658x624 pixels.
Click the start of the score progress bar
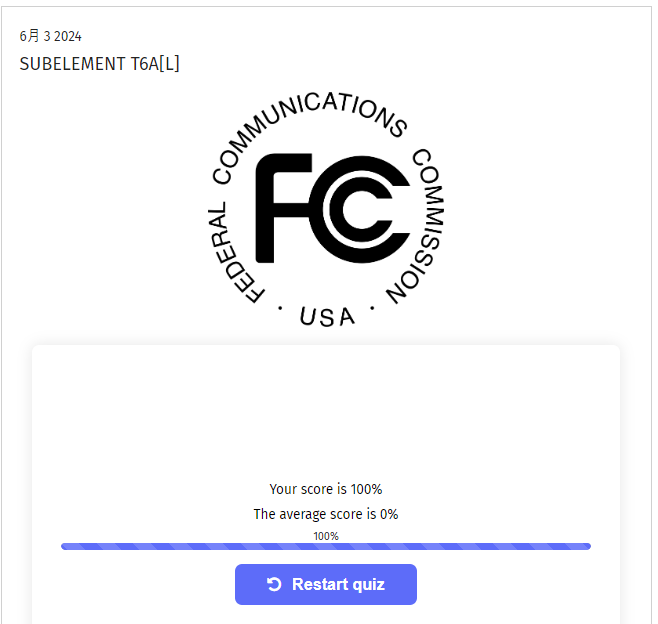pos(66,546)
